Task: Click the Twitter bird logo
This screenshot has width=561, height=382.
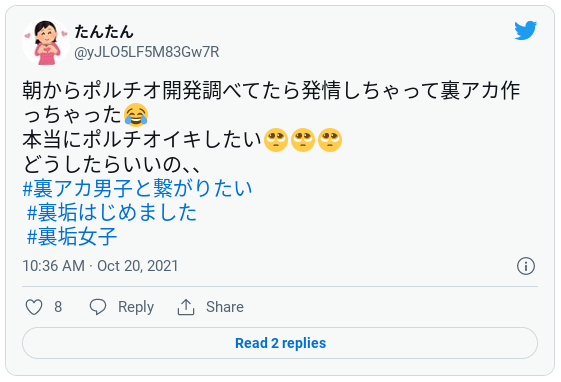Action: click(x=526, y=30)
